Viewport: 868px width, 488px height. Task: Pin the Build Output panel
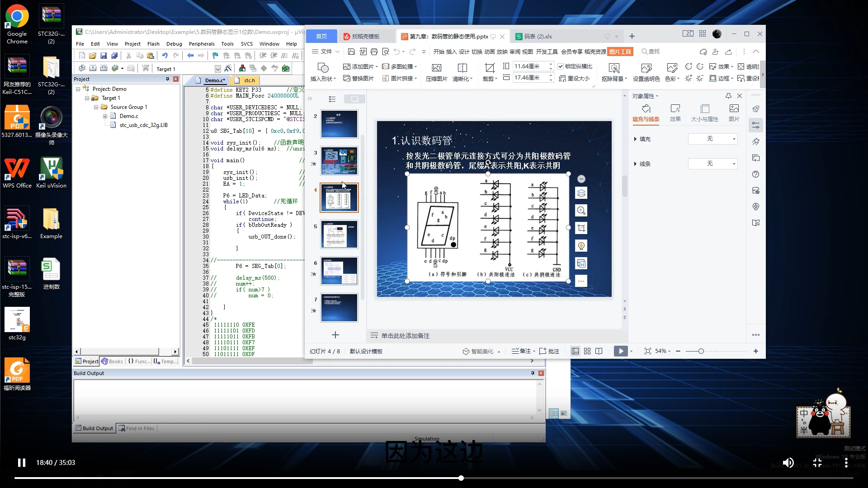click(x=533, y=373)
